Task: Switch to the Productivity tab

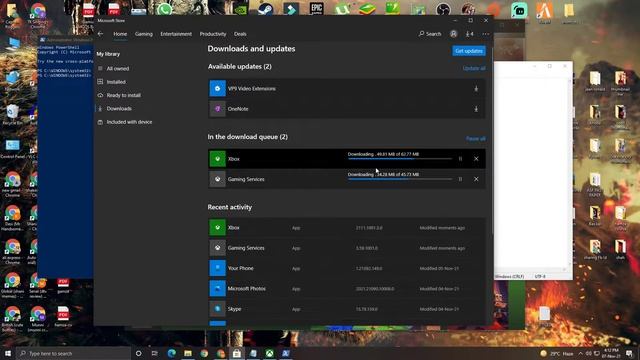Action: click(x=213, y=34)
